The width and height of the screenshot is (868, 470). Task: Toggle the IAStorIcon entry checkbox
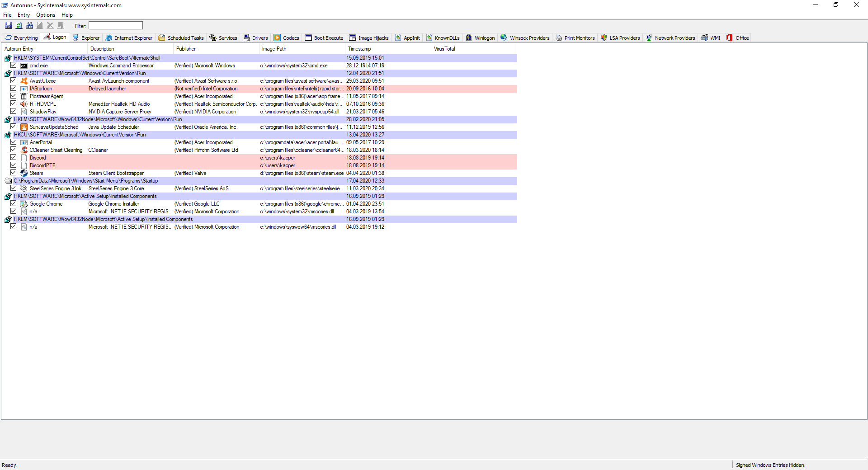tap(14, 88)
